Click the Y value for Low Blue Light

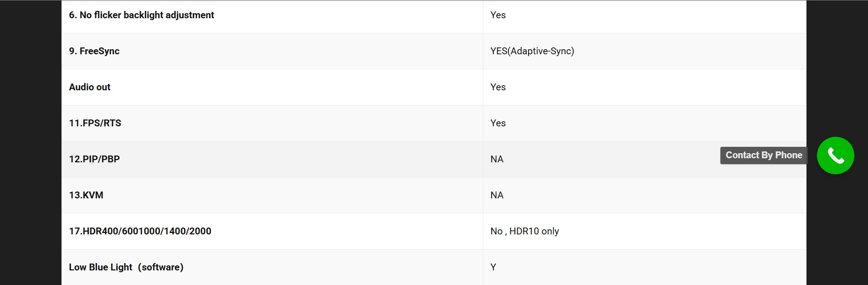coord(493,267)
